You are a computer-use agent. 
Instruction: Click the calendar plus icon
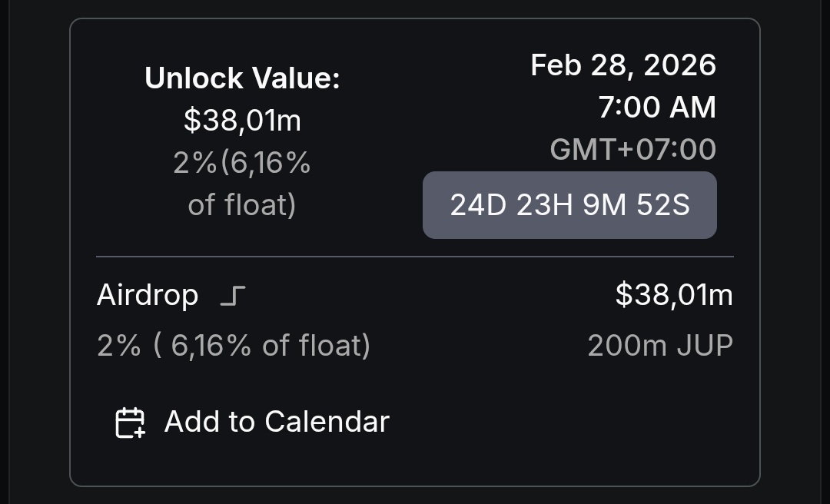[x=130, y=423]
